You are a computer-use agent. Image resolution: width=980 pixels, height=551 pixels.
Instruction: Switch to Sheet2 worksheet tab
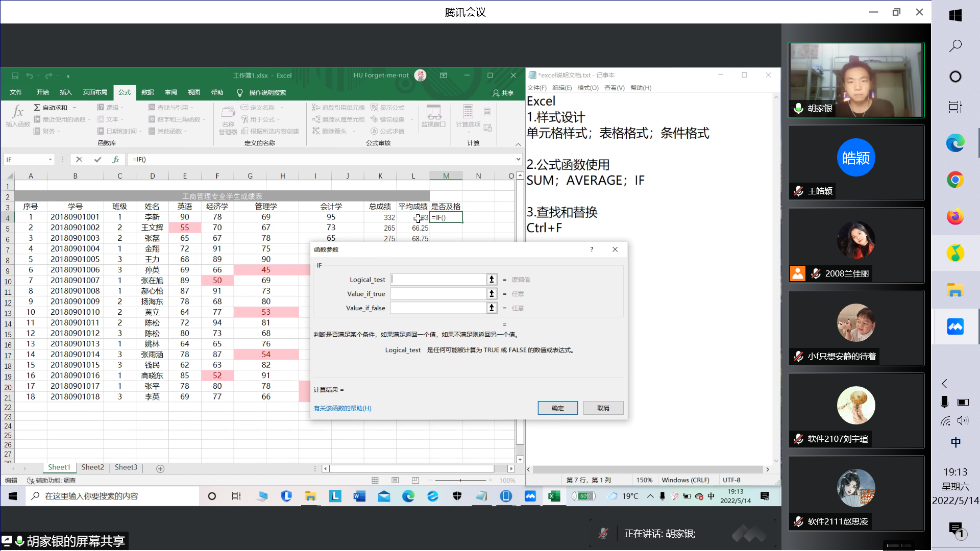[x=92, y=467]
